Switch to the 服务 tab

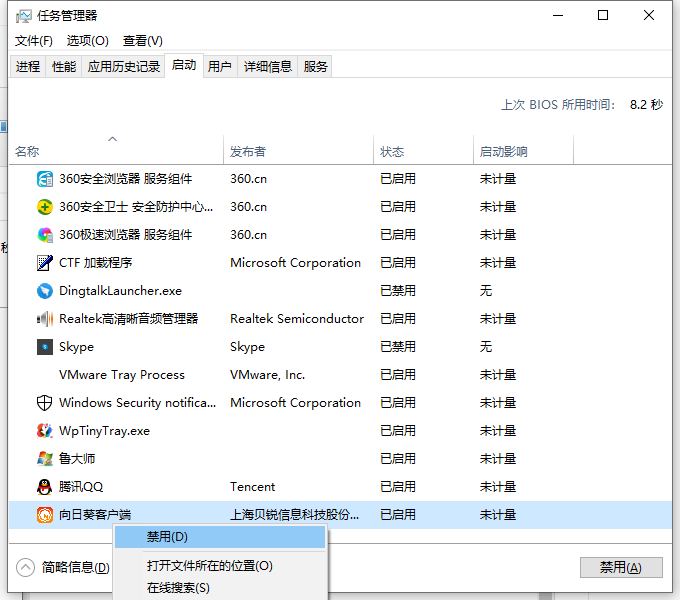click(x=315, y=66)
